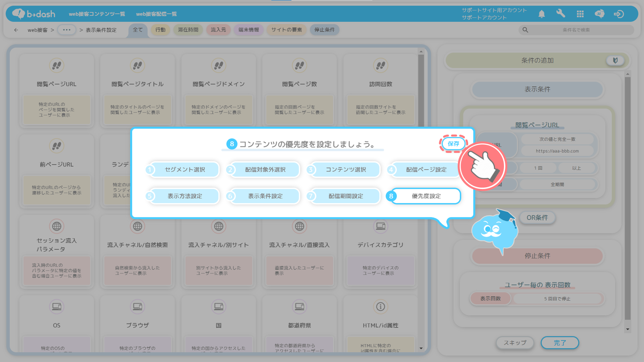Select the 表示条件 section header
The width and height of the screenshot is (644, 362).
(537, 89)
